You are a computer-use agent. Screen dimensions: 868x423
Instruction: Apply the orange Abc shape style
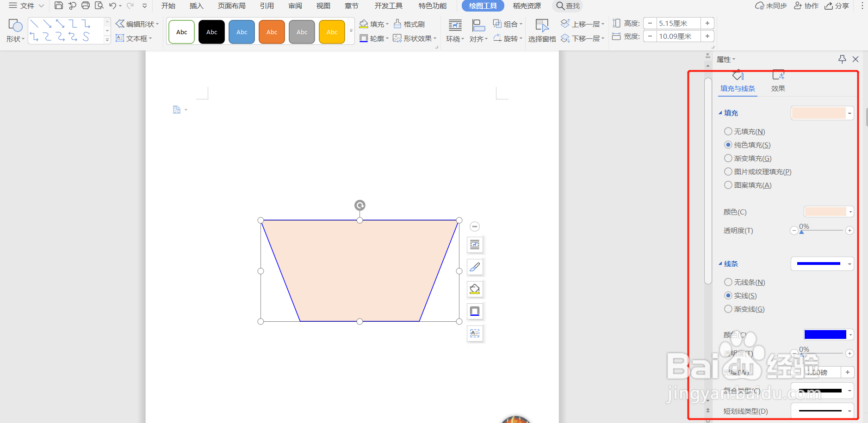(x=272, y=32)
